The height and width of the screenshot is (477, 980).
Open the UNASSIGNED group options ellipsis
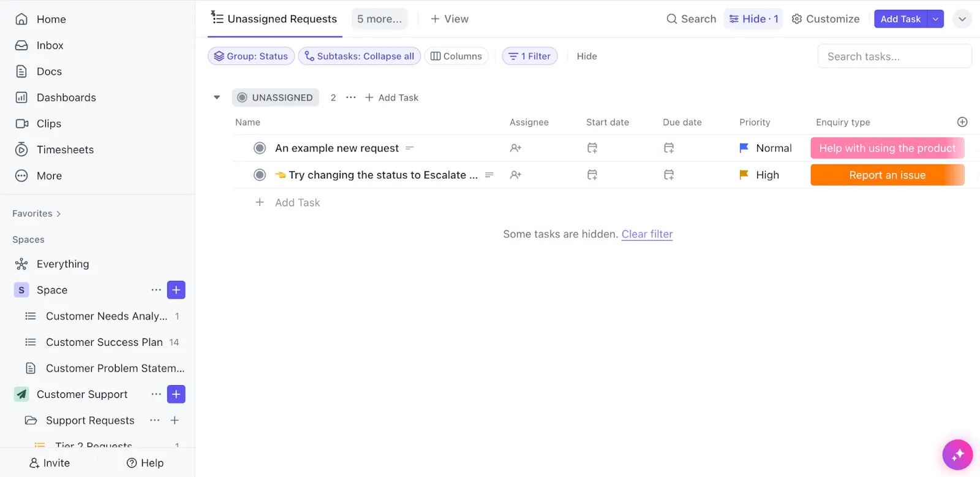[351, 97]
